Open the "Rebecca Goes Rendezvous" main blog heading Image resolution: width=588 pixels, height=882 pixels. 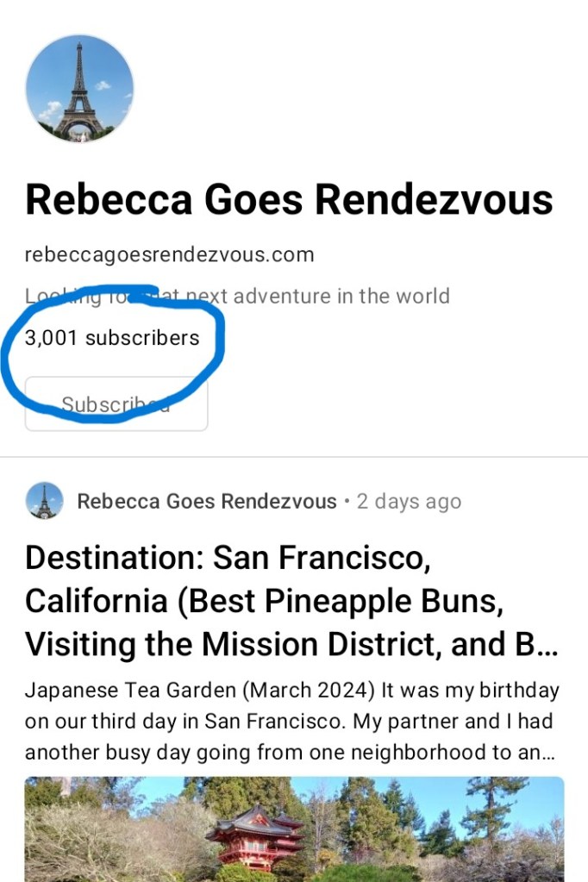[x=289, y=200]
